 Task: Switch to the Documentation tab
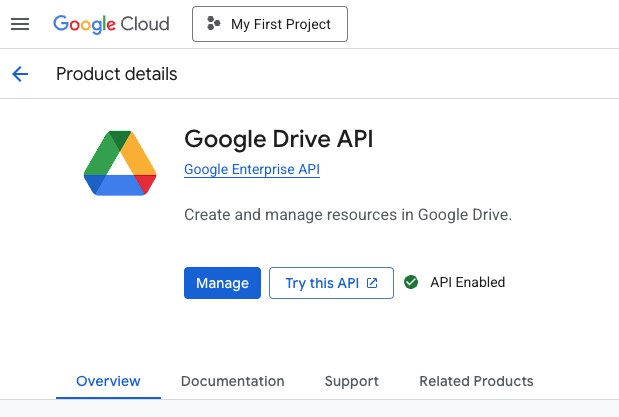pyautogui.click(x=233, y=381)
